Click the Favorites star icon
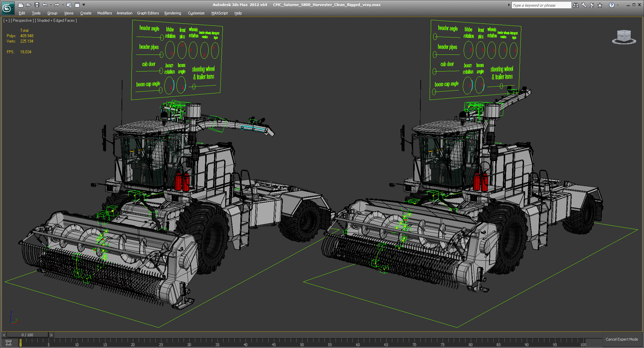 tap(600, 5)
